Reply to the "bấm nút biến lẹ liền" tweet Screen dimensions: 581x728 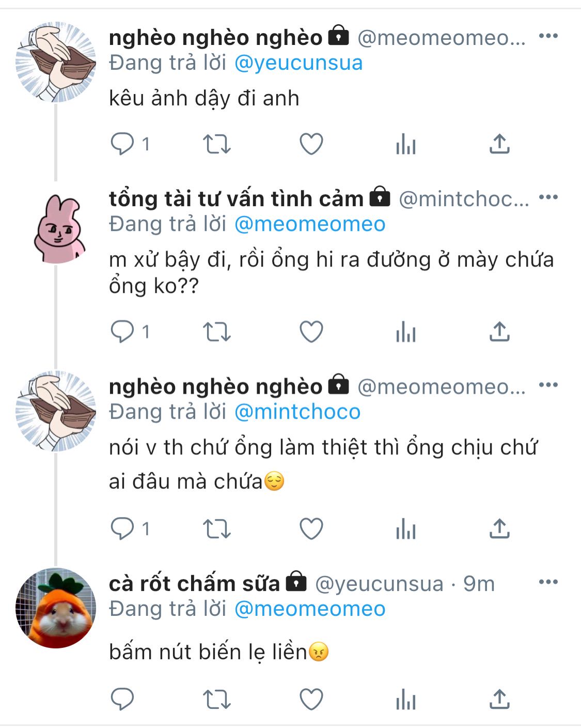tap(122, 700)
